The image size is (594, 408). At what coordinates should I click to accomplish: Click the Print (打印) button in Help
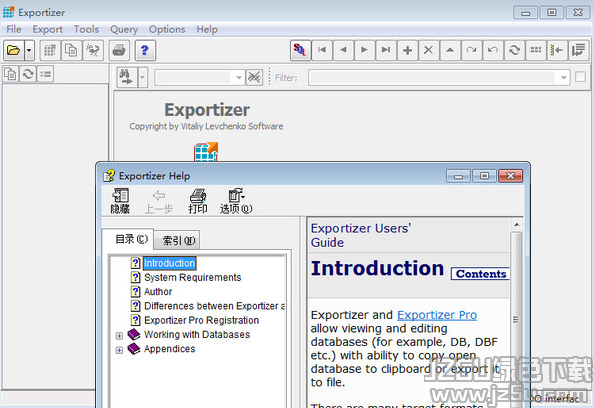click(x=198, y=201)
